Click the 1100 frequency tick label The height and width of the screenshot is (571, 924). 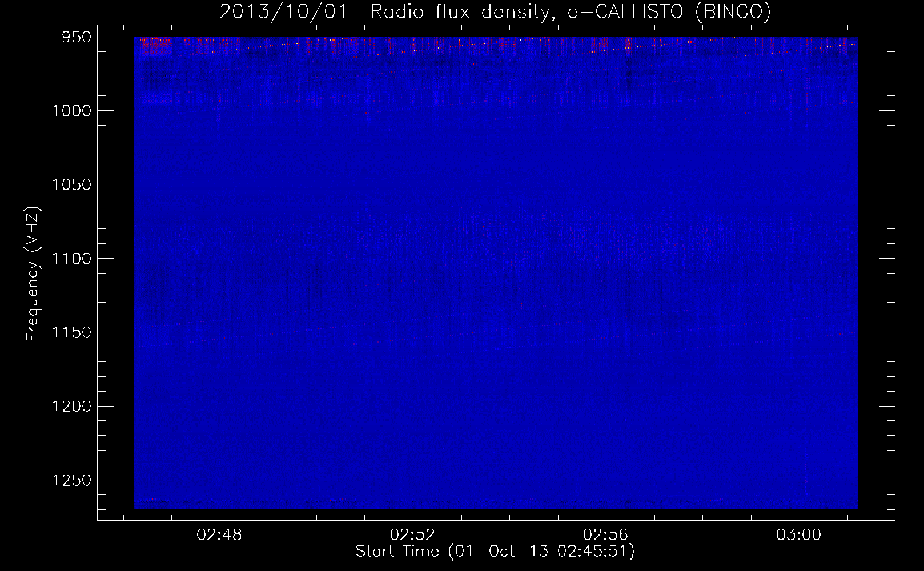click(72, 259)
